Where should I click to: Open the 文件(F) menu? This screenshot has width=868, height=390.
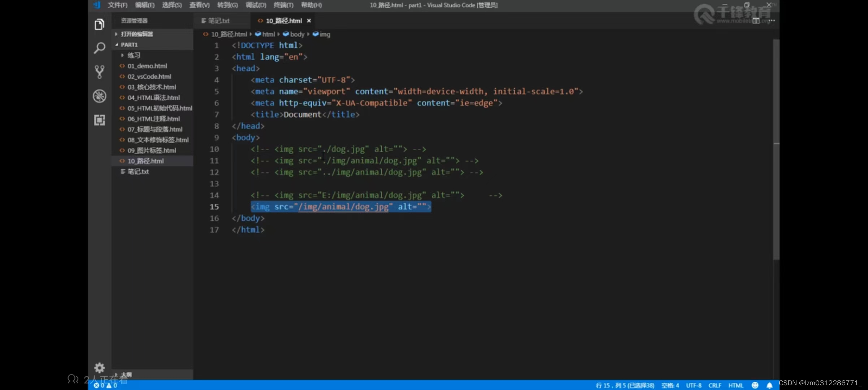(117, 5)
